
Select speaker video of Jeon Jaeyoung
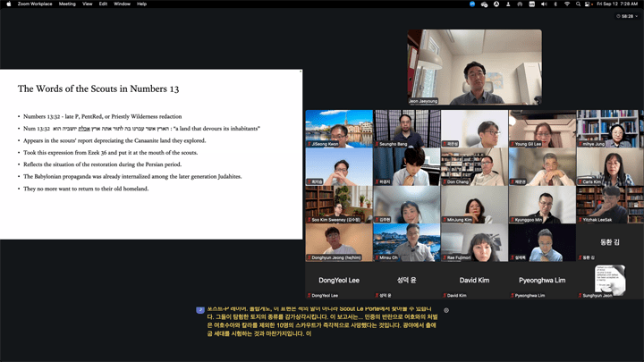click(x=474, y=68)
